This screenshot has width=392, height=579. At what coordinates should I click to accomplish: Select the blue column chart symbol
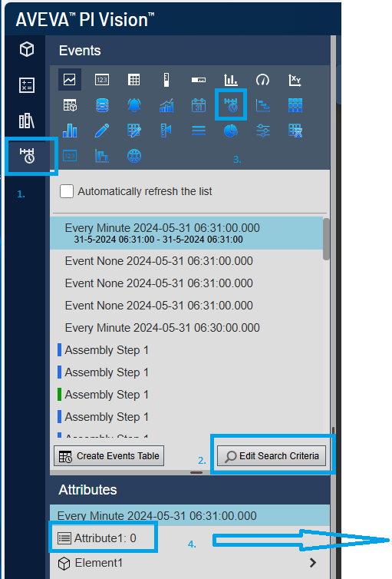[x=70, y=131]
